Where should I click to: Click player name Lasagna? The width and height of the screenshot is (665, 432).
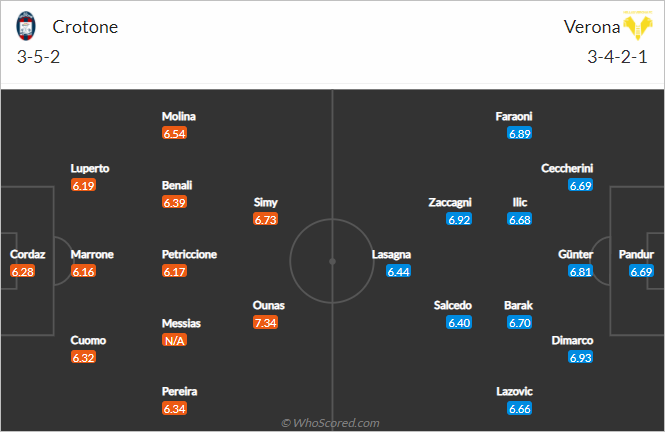391,254
